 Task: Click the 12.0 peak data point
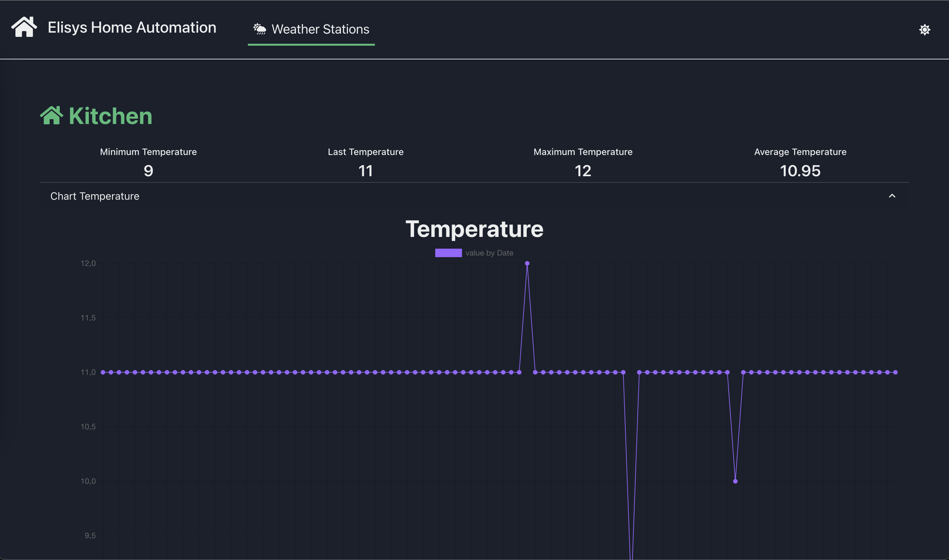click(527, 263)
